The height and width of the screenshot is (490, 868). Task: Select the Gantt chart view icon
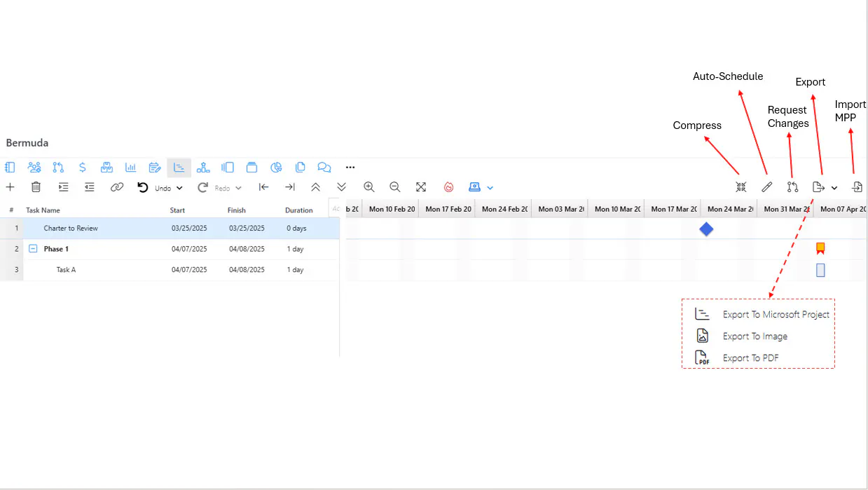(179, 168)
